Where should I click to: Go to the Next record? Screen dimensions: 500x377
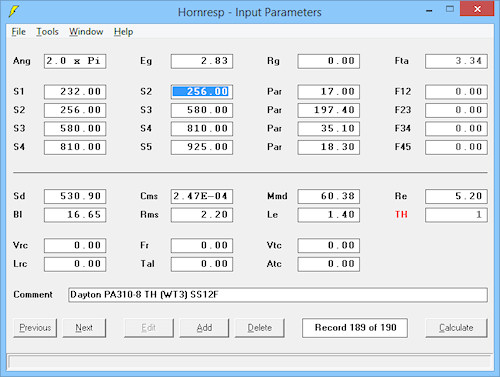click(x=84, y=328)
